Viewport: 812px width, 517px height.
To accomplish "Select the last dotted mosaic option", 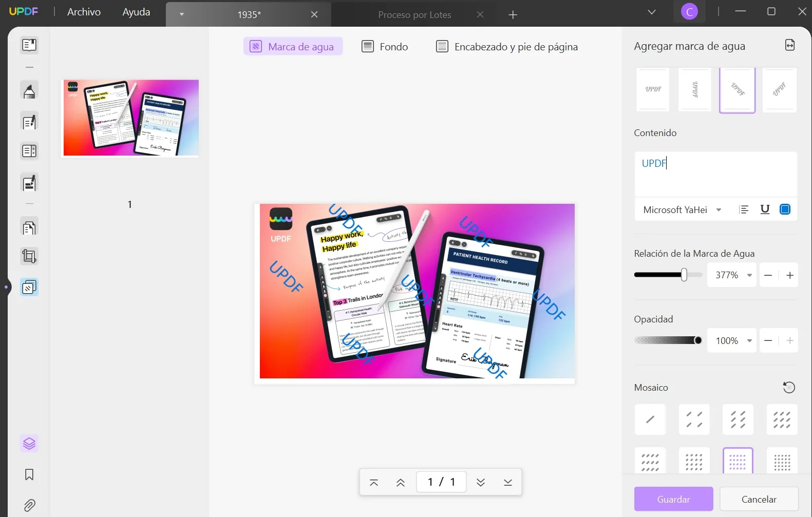I will point(782,461).
